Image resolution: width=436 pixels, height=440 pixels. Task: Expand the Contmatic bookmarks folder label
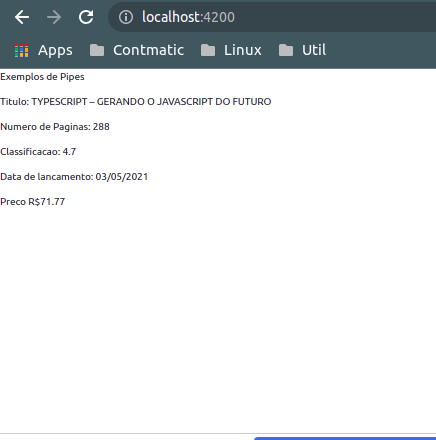(148, 50)
